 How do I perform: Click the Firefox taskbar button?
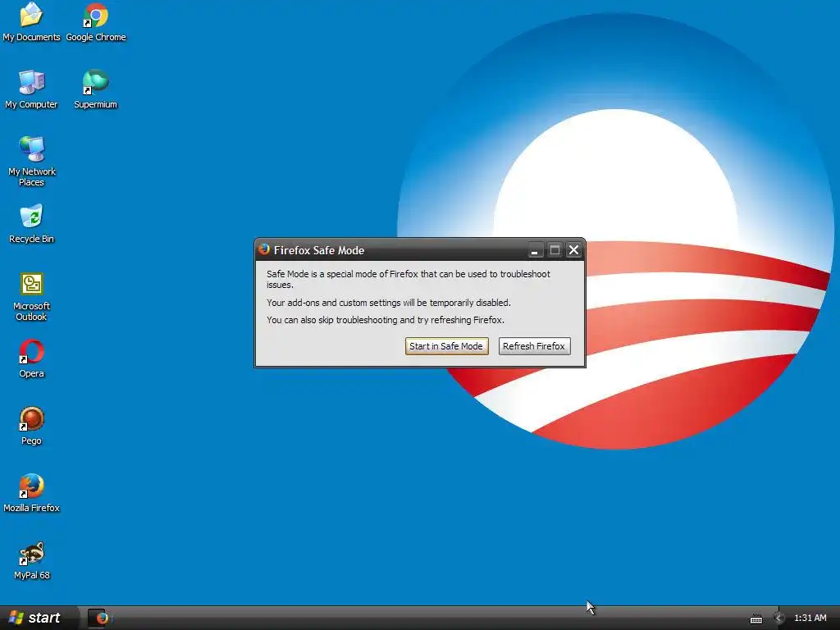(99, 618)
